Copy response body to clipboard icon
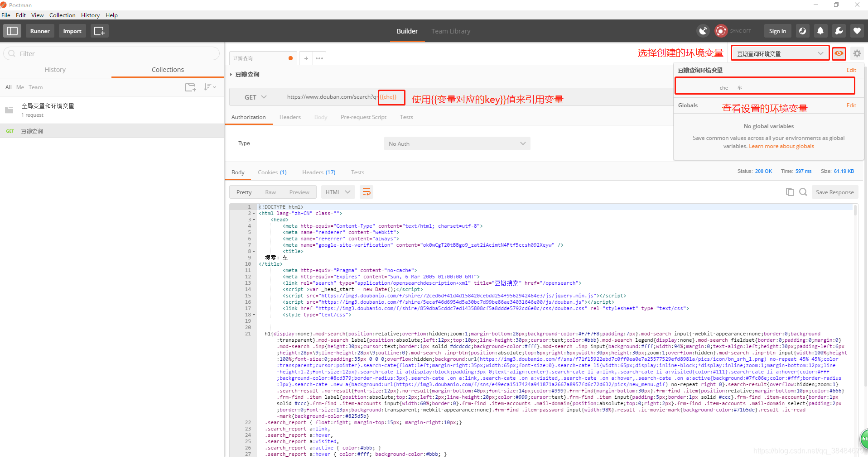The width and height of the screenshot is (868, 459). coord(790,192)
